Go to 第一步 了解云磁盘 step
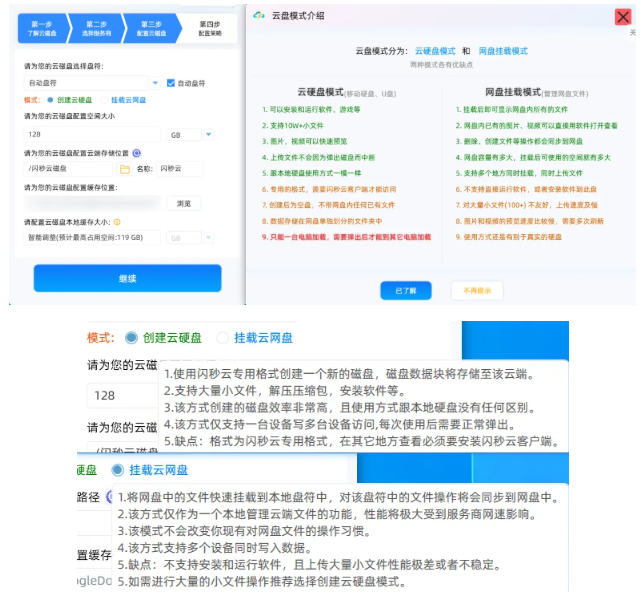Screen dimensions: 642x592 (45, 27)
